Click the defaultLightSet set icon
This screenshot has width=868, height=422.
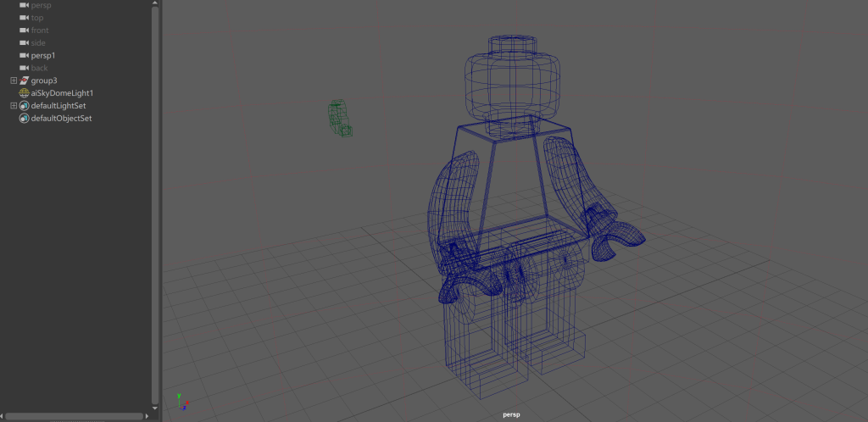[24, 106]
